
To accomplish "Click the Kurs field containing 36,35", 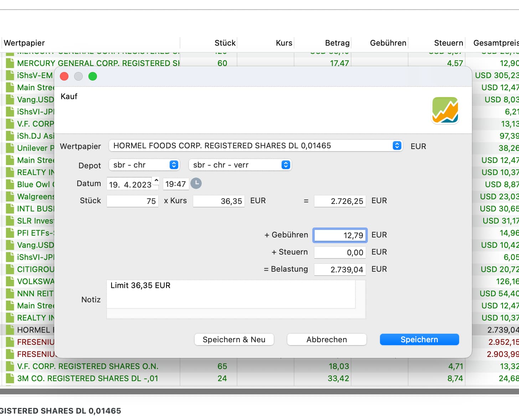I will point(219,201).
